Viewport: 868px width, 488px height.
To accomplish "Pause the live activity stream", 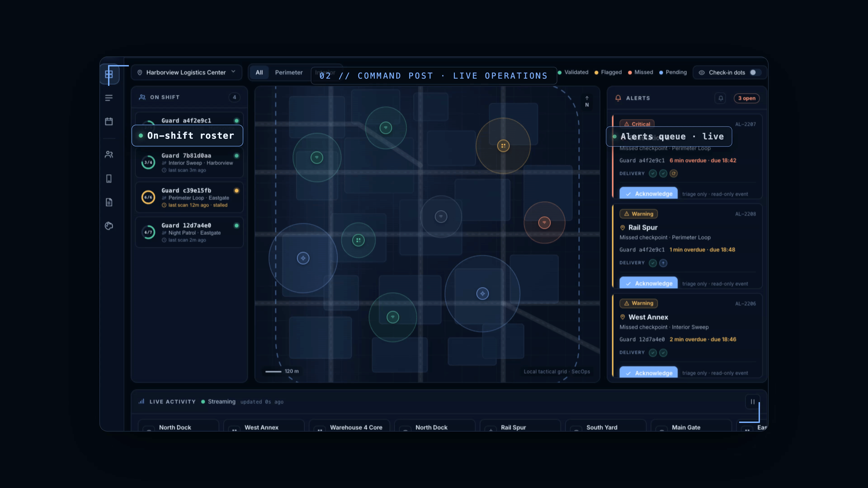I will coord(752,401).
